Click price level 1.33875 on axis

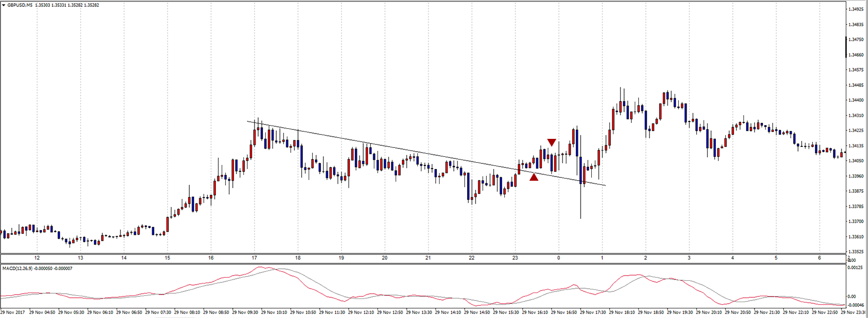point(856,191)
